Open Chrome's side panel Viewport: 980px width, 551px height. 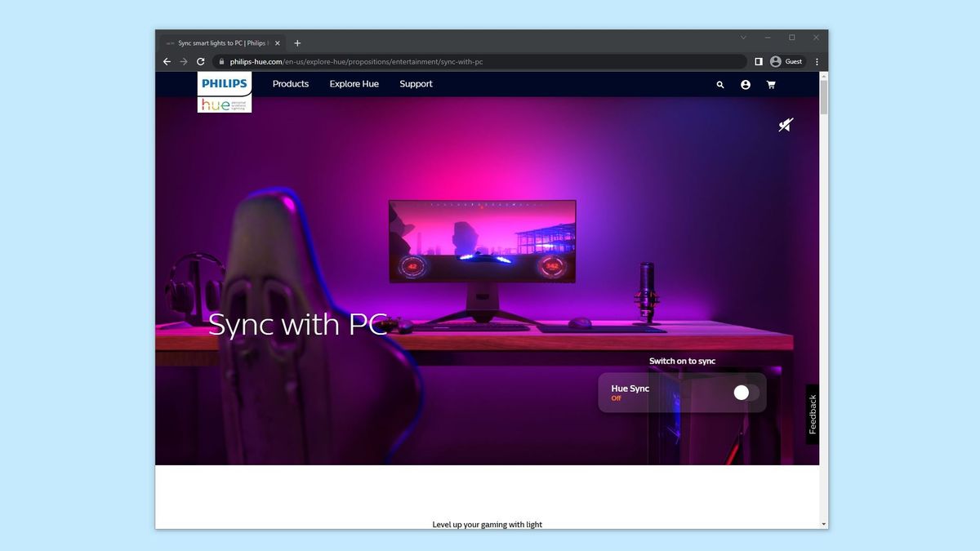[x=758, y=61]
